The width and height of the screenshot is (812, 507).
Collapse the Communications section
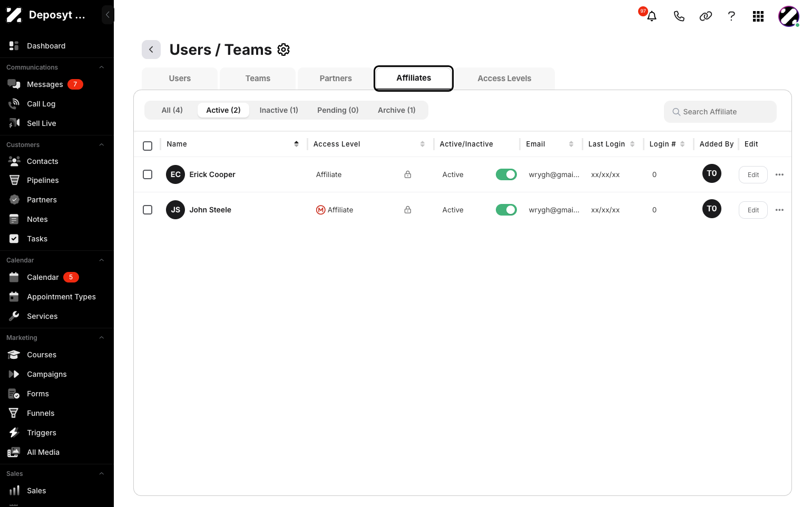click(102, 67)
